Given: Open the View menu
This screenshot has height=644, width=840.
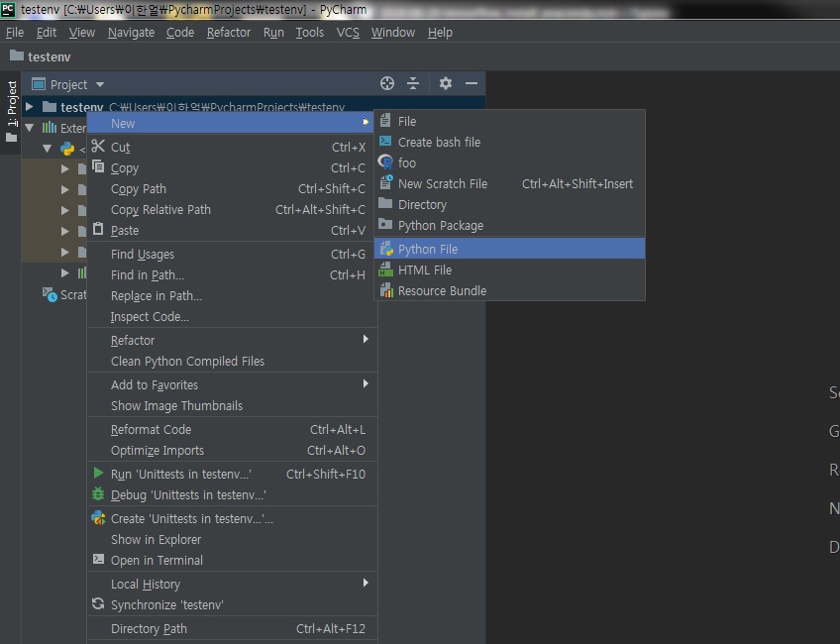Looking at the screenshot, I should click(82, 33).
